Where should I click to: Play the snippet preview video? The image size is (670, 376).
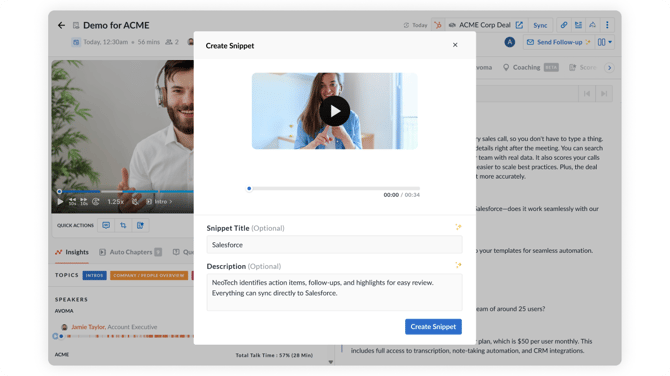334,111
